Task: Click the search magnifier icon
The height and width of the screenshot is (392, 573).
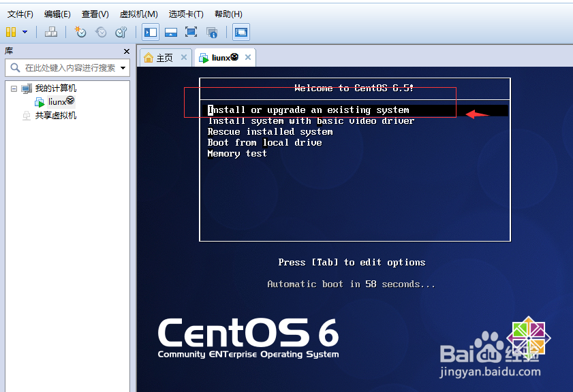Action: point(15,67)
